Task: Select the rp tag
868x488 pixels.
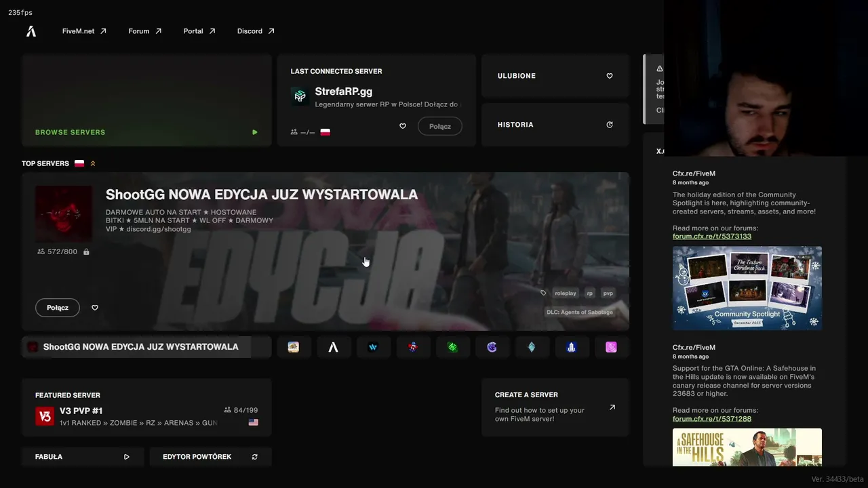Action: click(590, 293)
